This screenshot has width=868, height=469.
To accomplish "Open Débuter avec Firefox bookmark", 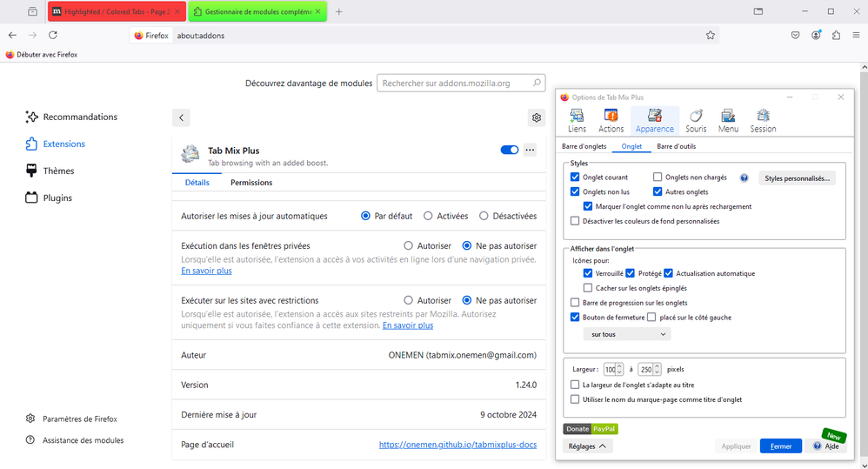I will [42, 54].
